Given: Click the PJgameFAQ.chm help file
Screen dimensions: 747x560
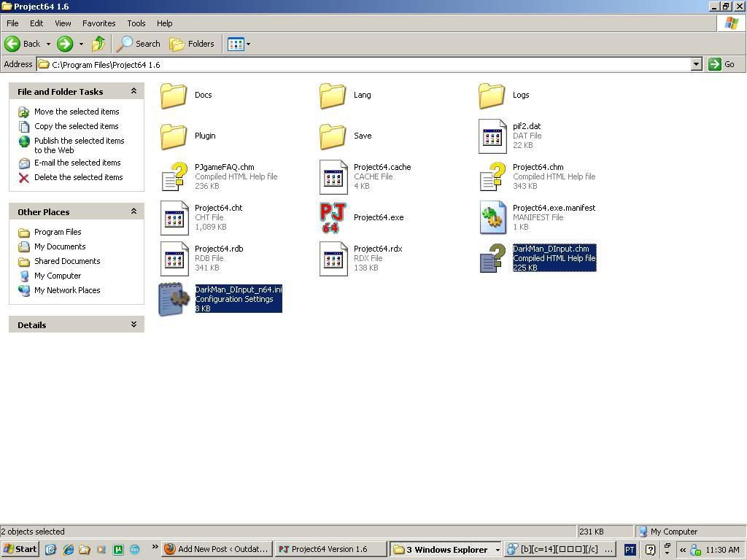Looking at the screenshot, I should (174, 176).
